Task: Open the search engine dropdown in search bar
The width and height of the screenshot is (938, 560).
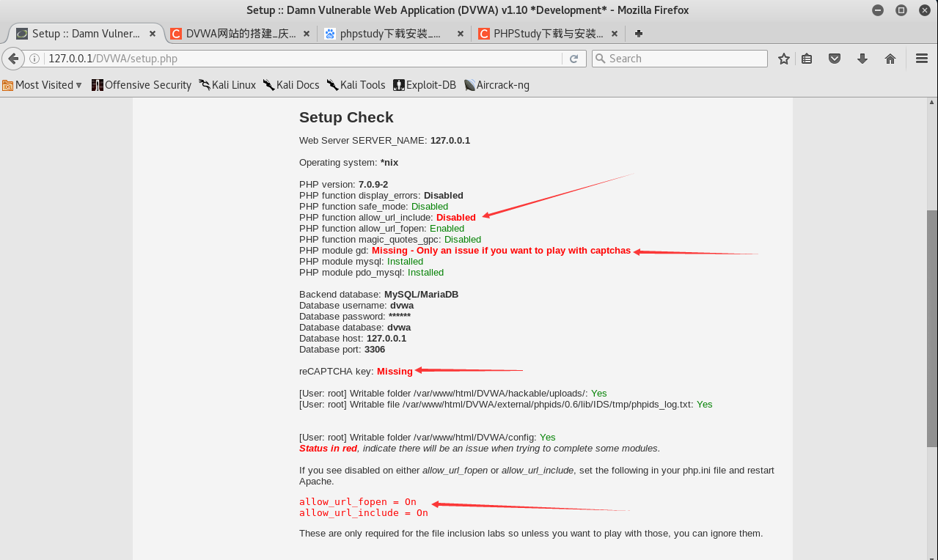Action: point(601,58)
